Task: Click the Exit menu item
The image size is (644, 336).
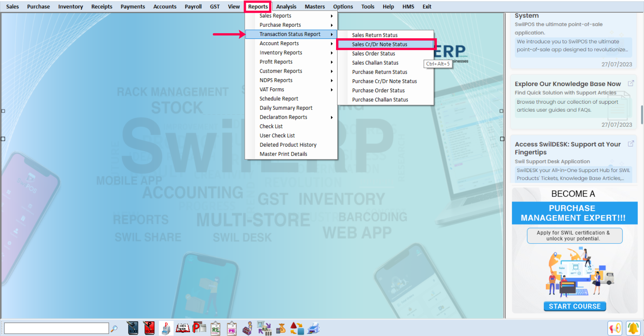Action: (x=427, y=6)
